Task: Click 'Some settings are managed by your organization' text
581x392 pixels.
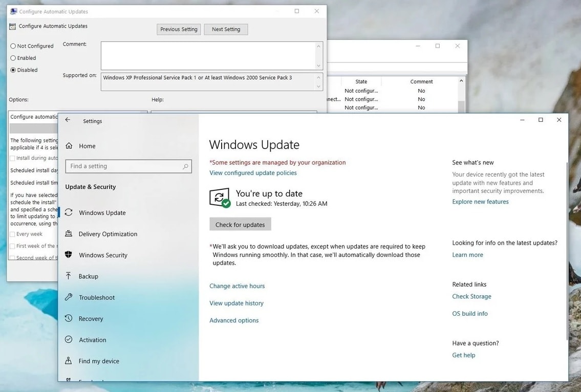Action: point(278,162)
